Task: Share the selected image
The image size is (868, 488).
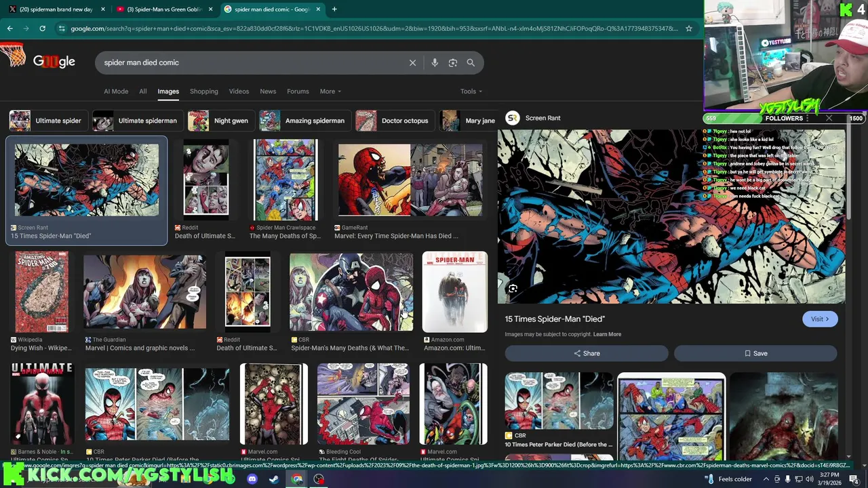Action: [587, 353]
